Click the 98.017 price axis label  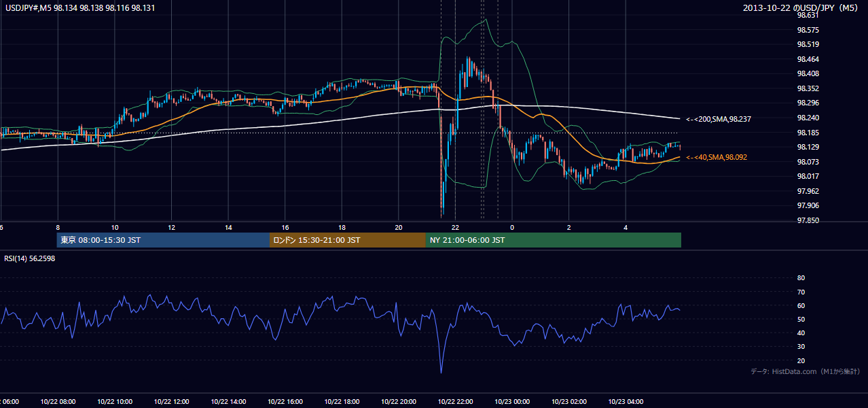coord(808,176)
